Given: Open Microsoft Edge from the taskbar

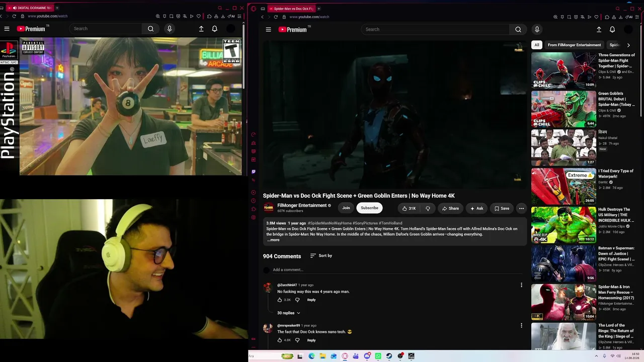Looking at the screenshot, I should [311, 356].
